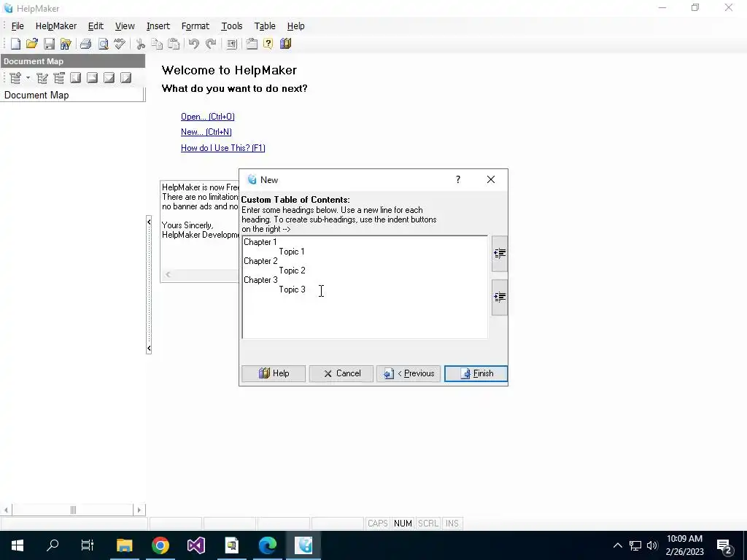The height and width of the screenshot is (560, 747).
Task: Click the 'Topic 2' line in headings box
Action: [x=292, y=271]
